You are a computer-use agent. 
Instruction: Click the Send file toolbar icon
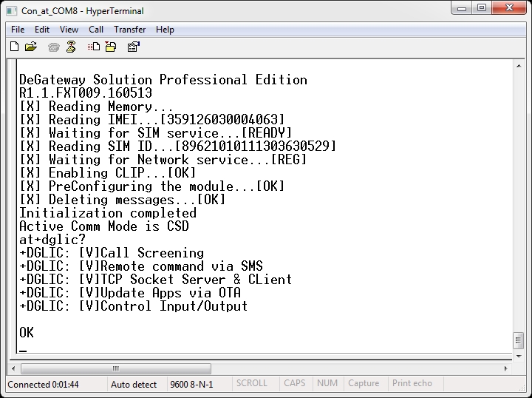(94, 47)
